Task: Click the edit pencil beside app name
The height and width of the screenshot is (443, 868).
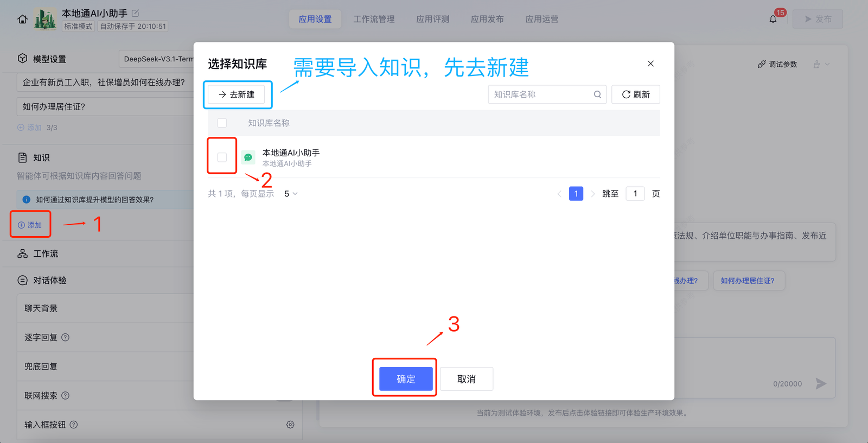Action: pos(136,13)
